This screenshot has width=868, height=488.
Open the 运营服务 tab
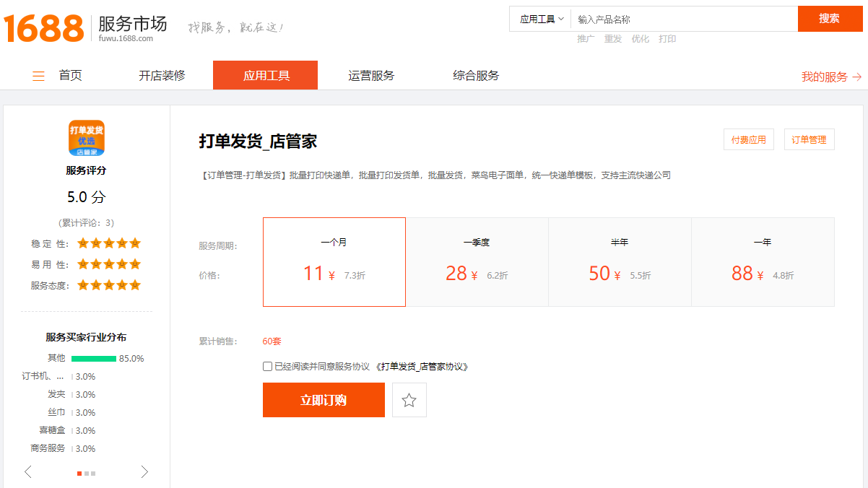371,76
